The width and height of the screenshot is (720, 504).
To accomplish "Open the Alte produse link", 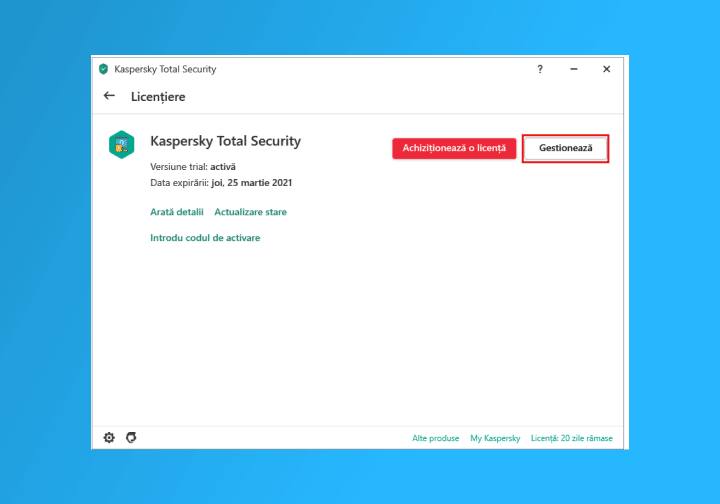I will [436, 439].
